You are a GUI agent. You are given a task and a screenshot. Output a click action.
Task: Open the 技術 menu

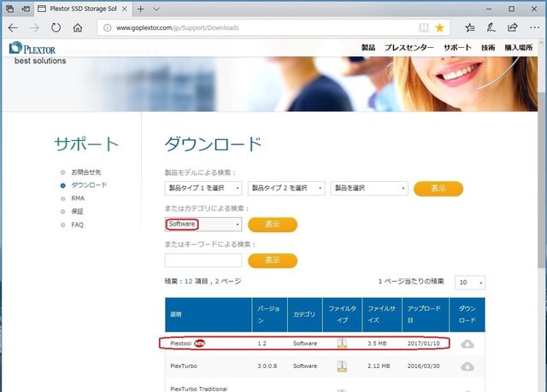point(488,47)
